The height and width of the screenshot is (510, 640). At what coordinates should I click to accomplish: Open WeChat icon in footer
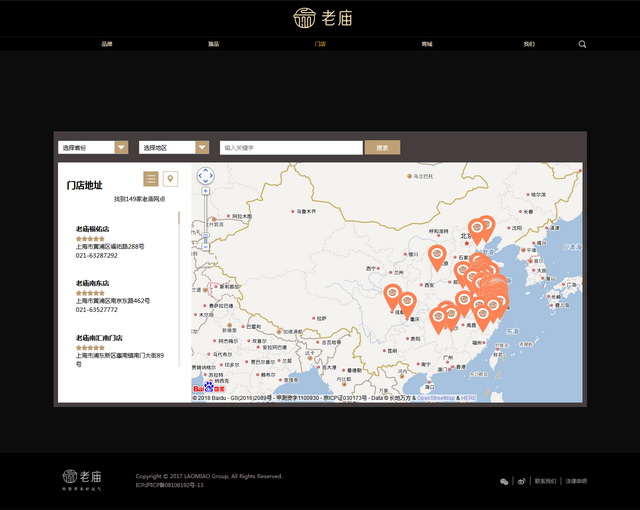[x=504, y=481]
